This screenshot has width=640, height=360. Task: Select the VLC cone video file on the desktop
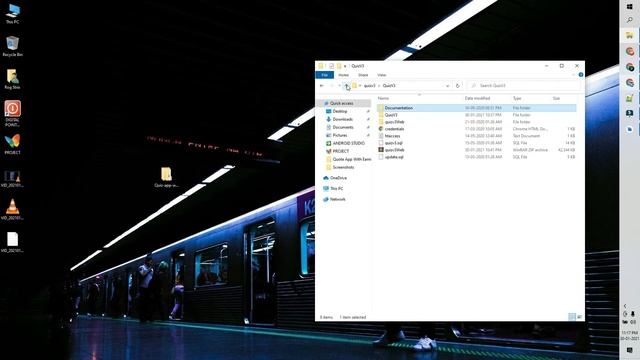click(12, 209)
